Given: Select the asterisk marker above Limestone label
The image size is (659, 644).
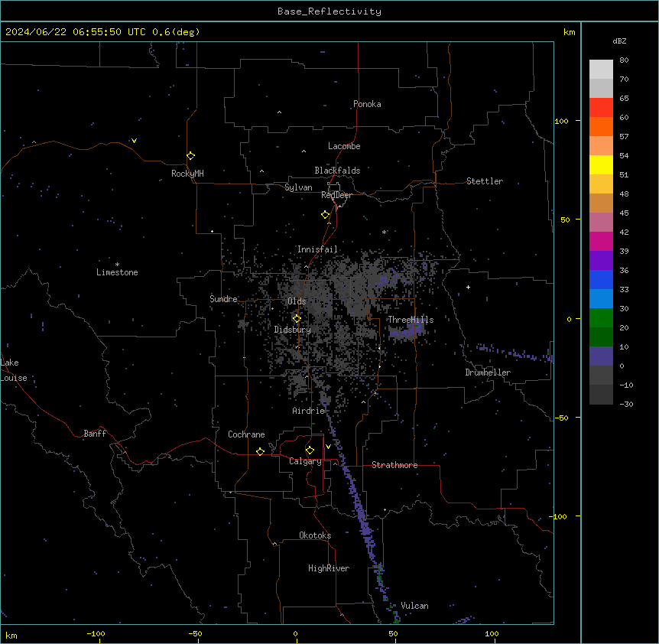Looking at the screenshot, I should pos(117,265).
